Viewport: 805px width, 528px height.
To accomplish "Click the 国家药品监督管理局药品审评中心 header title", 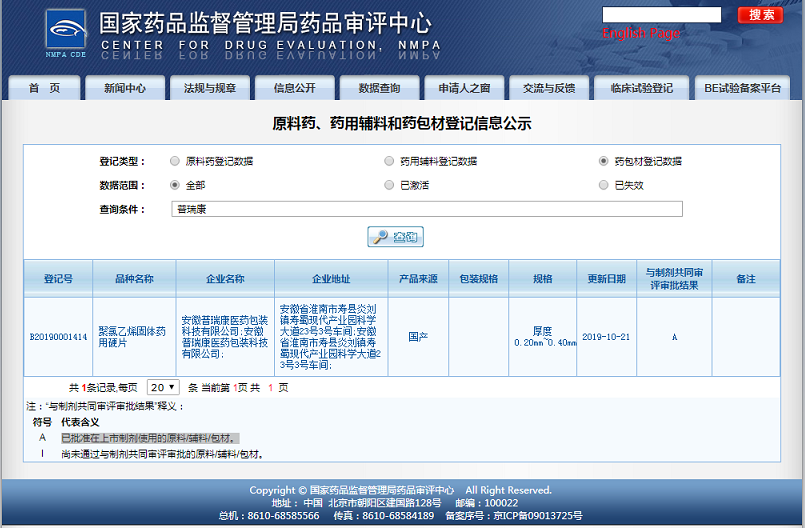I will click(265, 23).
